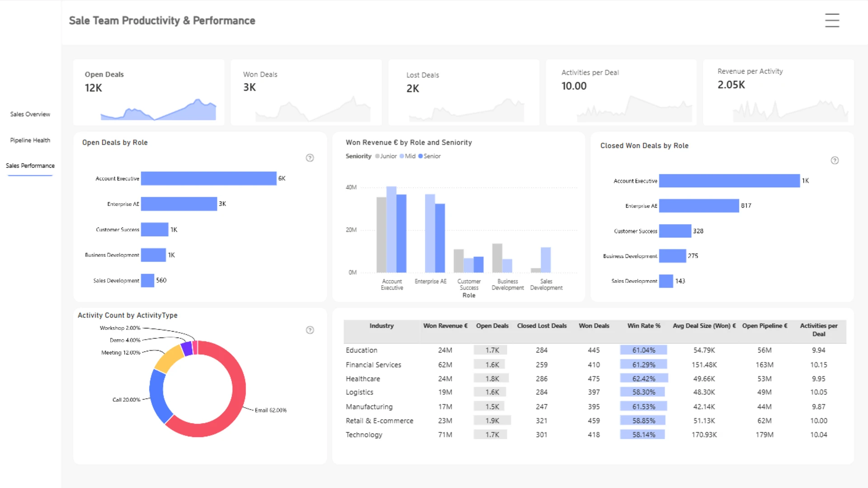The width and height of the screenshot is (868, 488).
Task: Click Sales Development bar in Open Deals chart
Action: pos(147,281)
